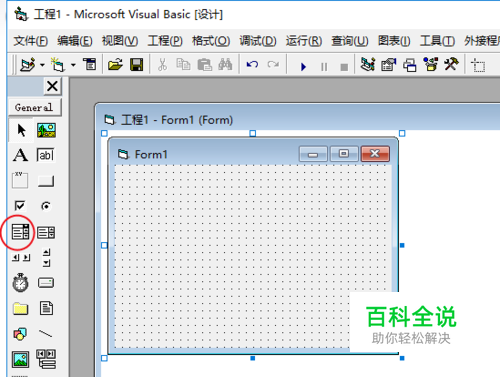
Task: Open the Add Form dropdown arrow
Action: pos(73,65)
